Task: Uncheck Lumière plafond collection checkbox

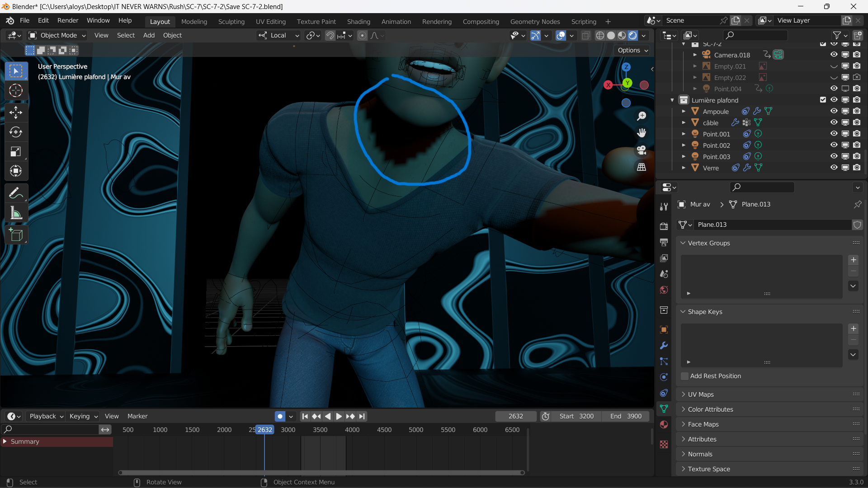Action: 823,100
